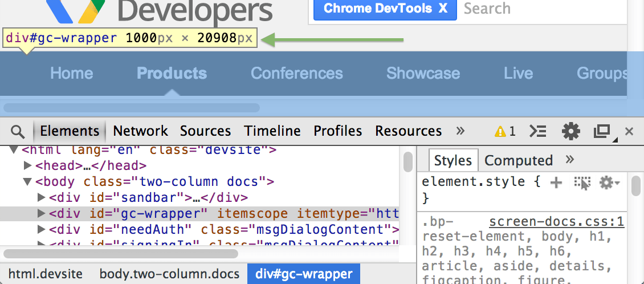Show more sidebar panes after Computed

click(x=569, y=160)
